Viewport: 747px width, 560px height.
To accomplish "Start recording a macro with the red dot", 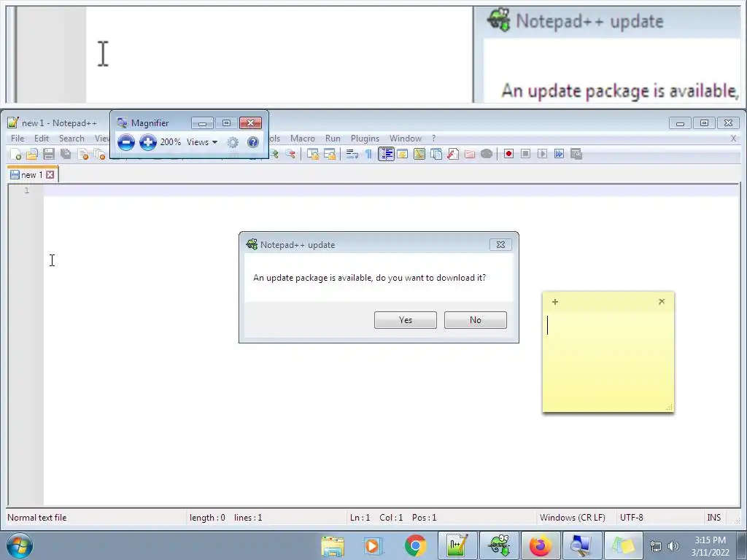I will [x=508, y=154].
